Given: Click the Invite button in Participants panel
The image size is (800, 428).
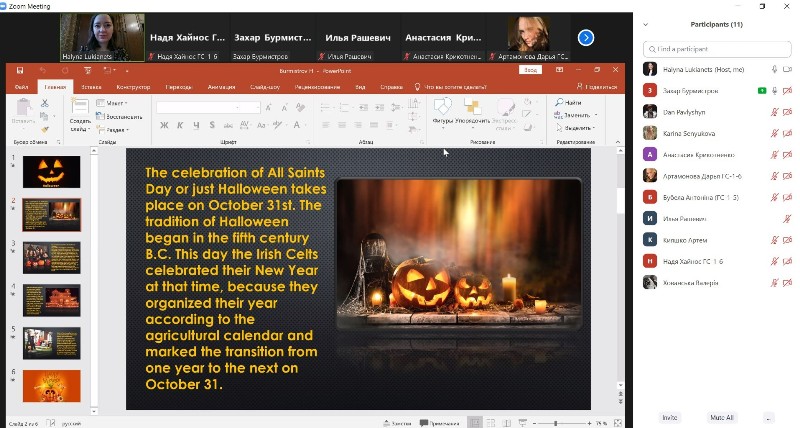Looking at the screenshot, I should tap(670, 417).
